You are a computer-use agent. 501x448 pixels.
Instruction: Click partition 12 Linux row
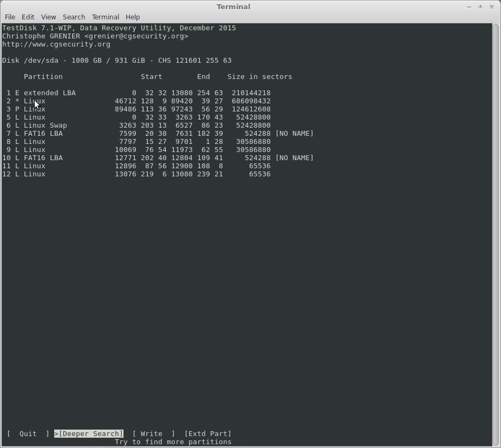click(135, 174)
